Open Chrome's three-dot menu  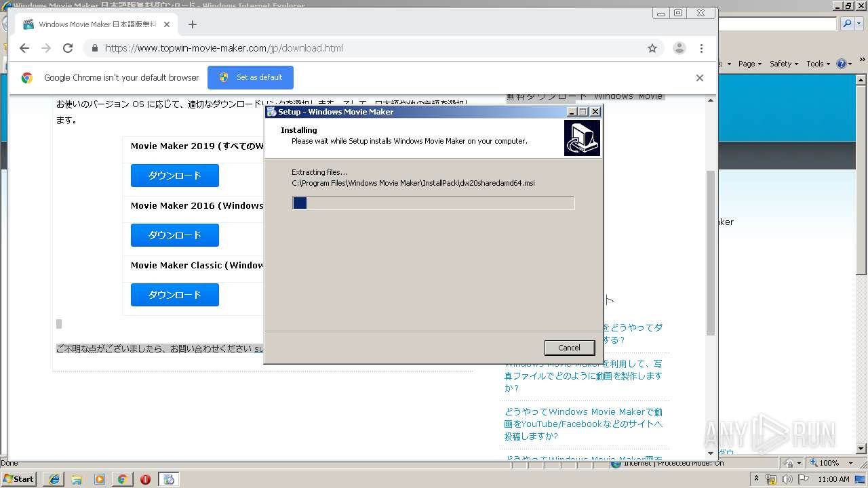coord(701,48)
